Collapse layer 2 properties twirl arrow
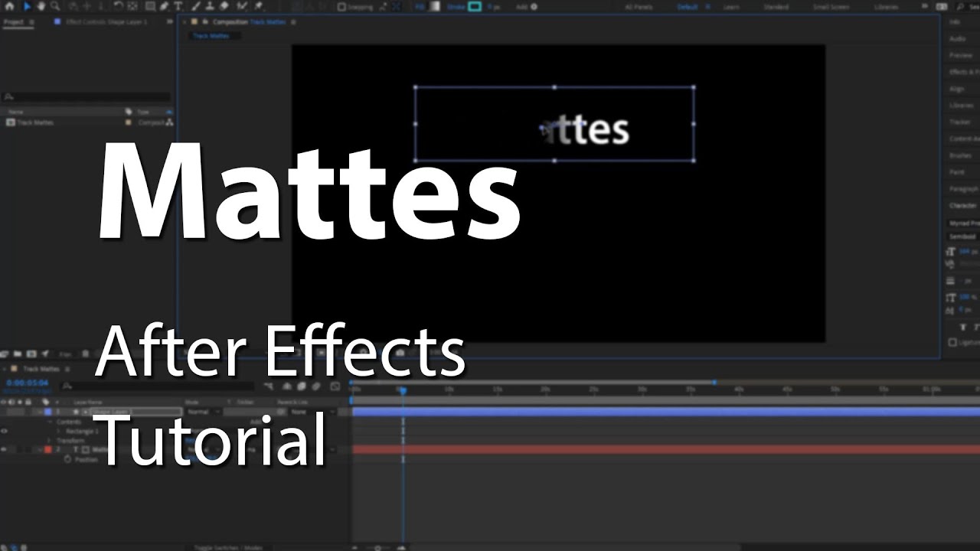Screen dimensions: 980x551 click(41, 449)
